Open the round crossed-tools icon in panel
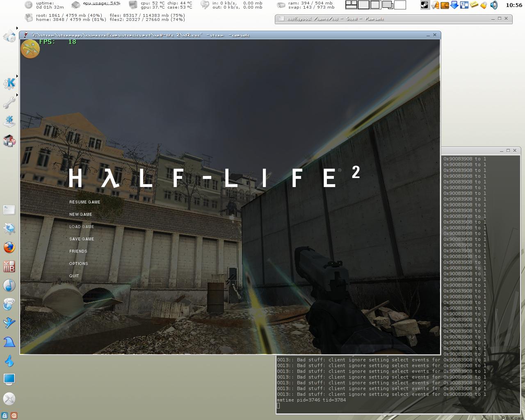 tap(9, 398)
